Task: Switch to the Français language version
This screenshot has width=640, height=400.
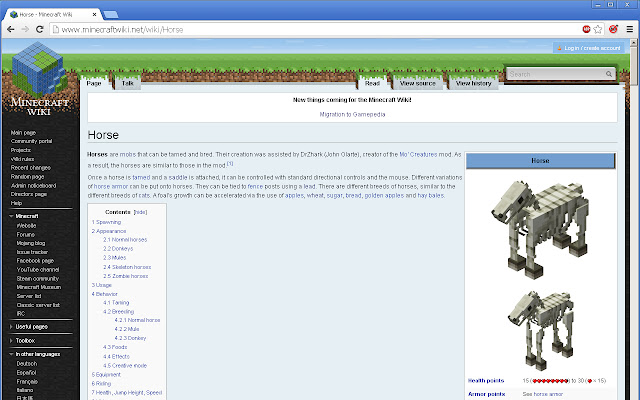Action: [x=27, y=382]
